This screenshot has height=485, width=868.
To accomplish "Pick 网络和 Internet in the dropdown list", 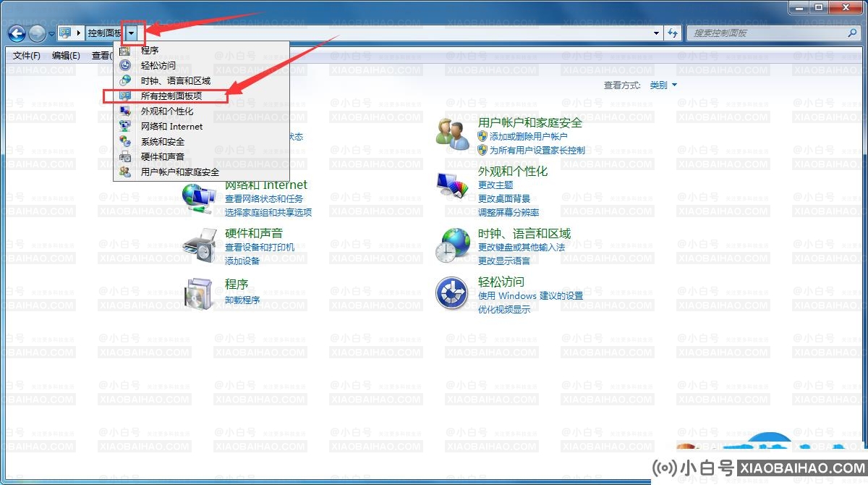I will coord(202,126).
